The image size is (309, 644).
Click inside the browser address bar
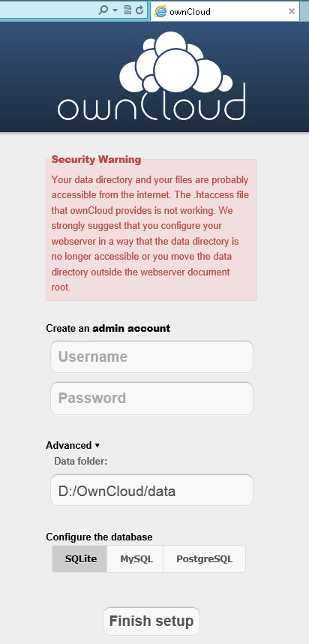click(47, 11)
